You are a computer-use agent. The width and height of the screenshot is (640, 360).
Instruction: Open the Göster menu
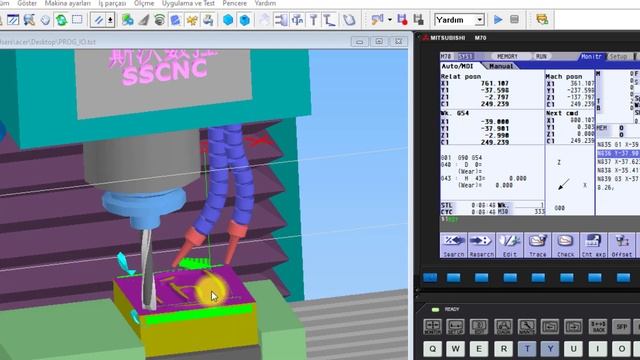tap(27, 3)
